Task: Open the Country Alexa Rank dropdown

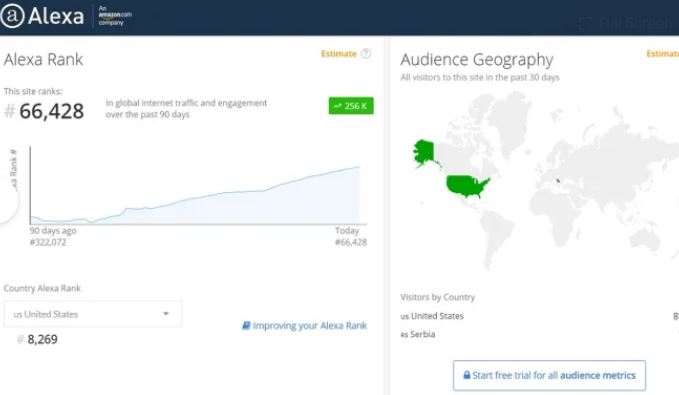Action: point(93,314)
